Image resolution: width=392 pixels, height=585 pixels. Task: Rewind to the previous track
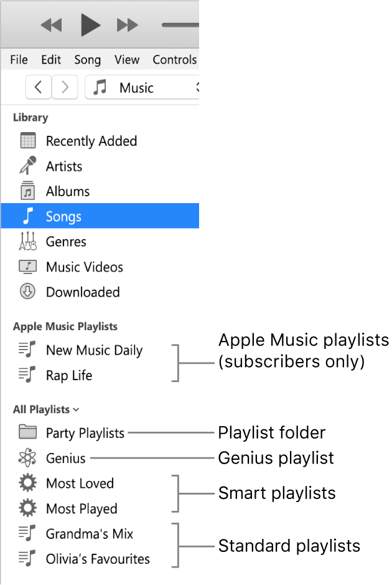tap(51, 25)
